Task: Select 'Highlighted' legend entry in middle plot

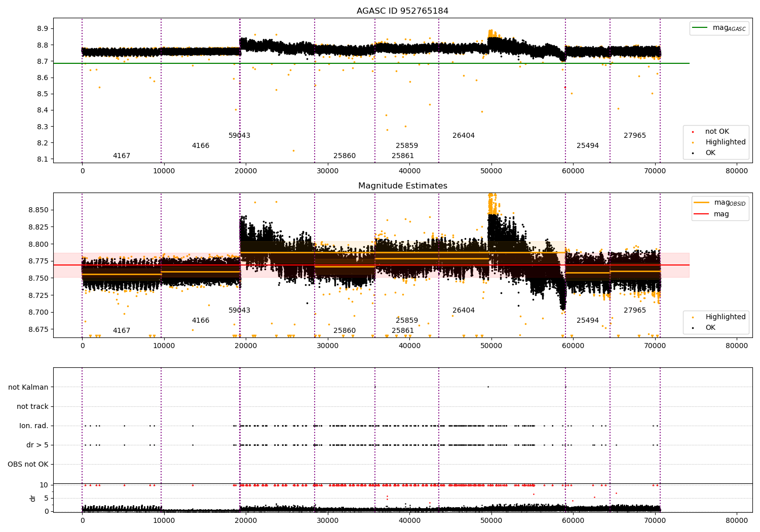Action: 725,317
